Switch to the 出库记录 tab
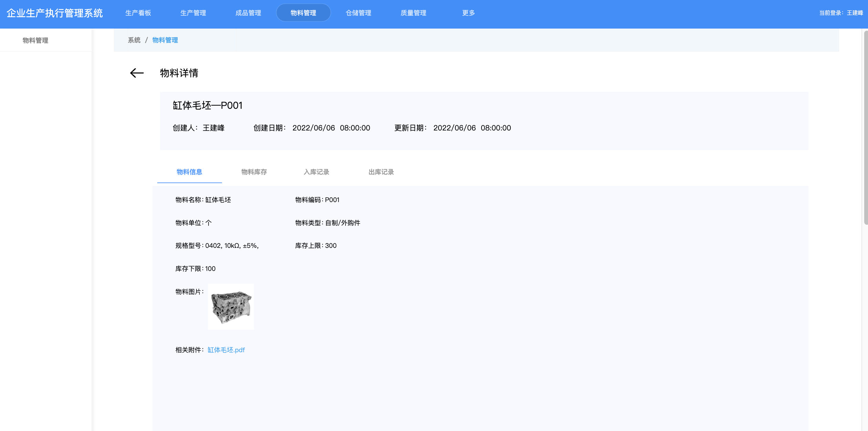Screen dimensions: 868x431 point(381,172)
